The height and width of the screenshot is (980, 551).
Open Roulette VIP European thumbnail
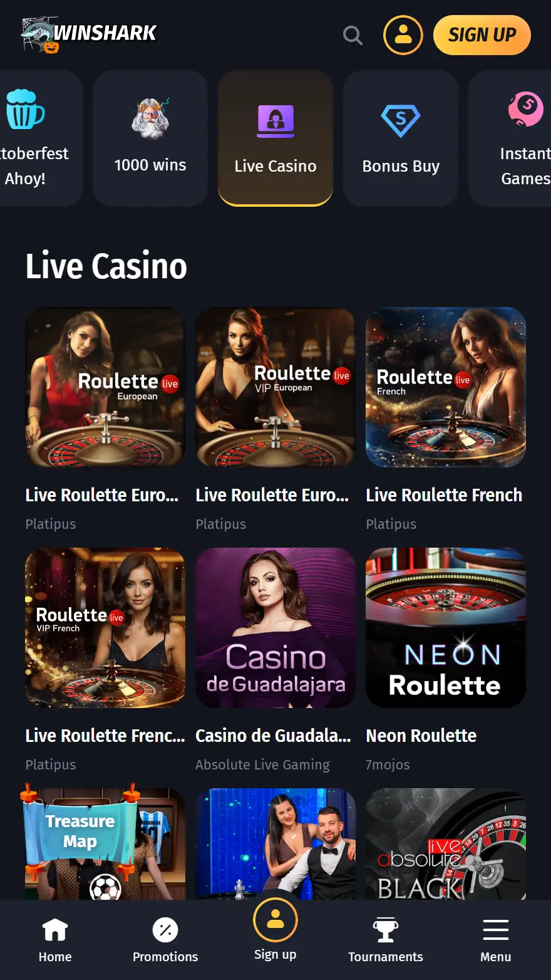(275, 387)
